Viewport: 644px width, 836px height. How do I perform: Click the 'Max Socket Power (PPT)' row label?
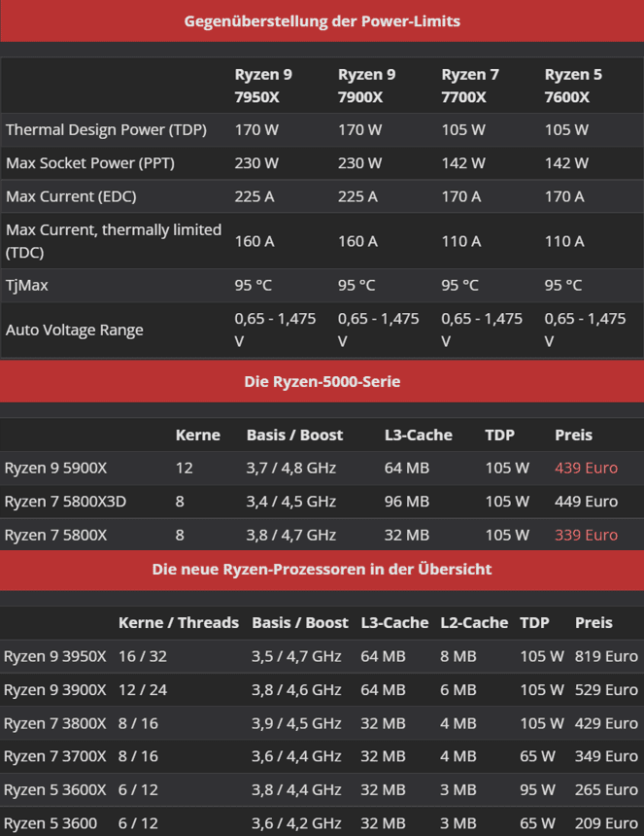[x=90, y=163]
